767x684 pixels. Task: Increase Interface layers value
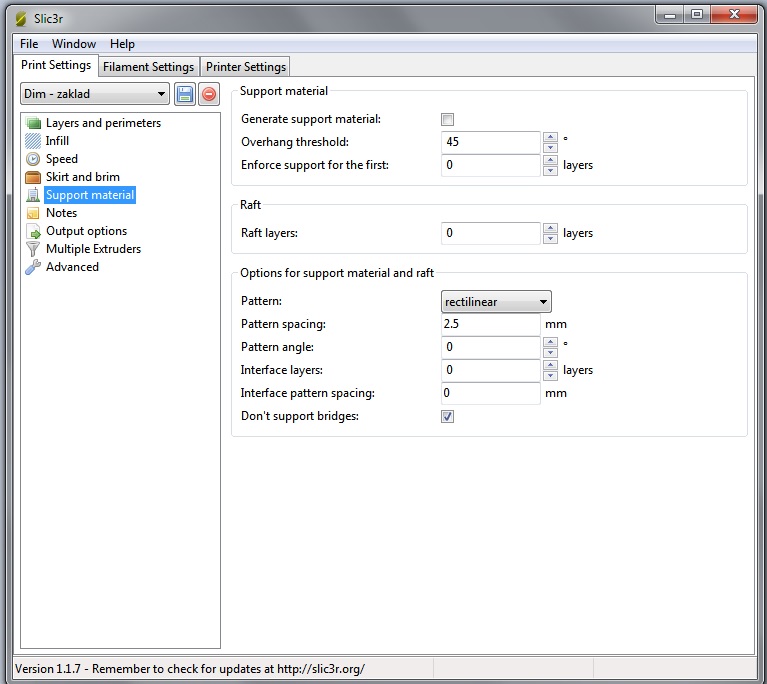[550, 365]
